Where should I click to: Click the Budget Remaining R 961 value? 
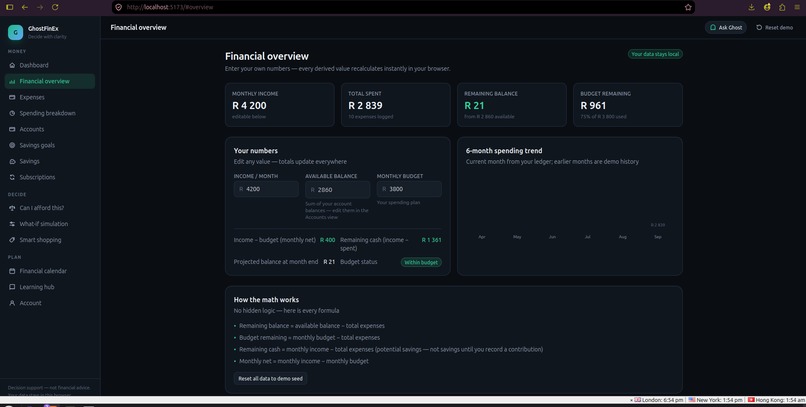click(593, 106)
